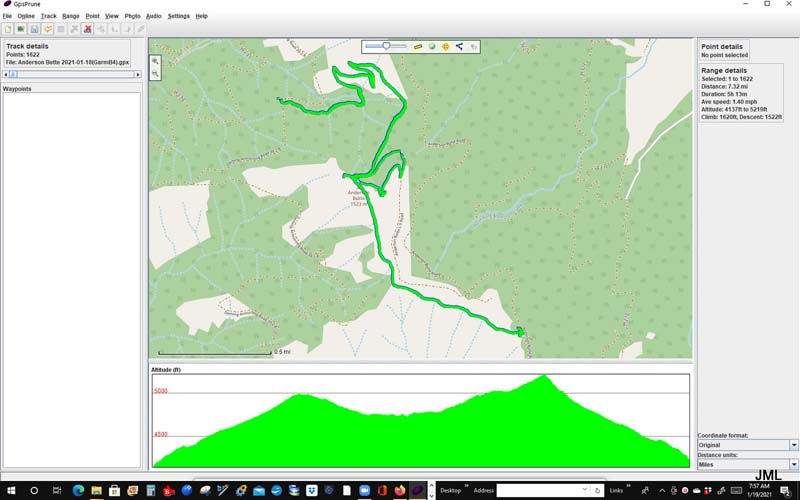The height and width of the screenshot is (500, 800).
Task: Open the Settings menu
Action: (178, 16)
